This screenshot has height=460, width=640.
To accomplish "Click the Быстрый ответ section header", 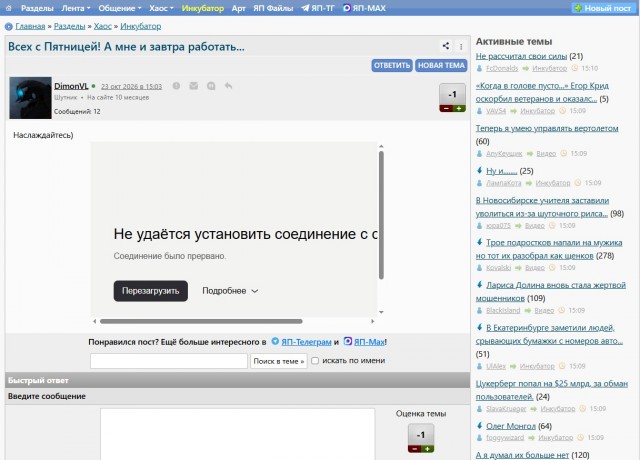I will click(x=238, y=380).
